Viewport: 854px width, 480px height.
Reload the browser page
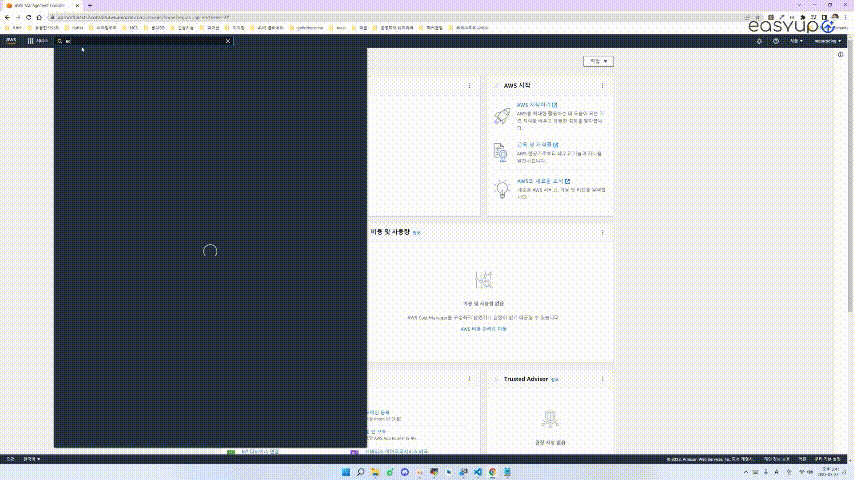(28, 17)
